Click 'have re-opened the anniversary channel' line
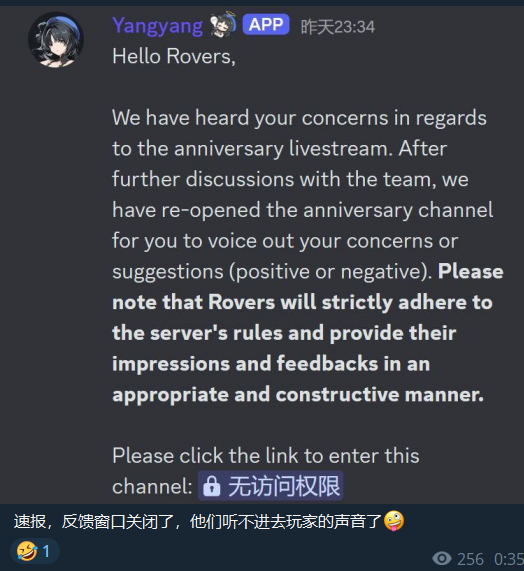 coord(303,210)
